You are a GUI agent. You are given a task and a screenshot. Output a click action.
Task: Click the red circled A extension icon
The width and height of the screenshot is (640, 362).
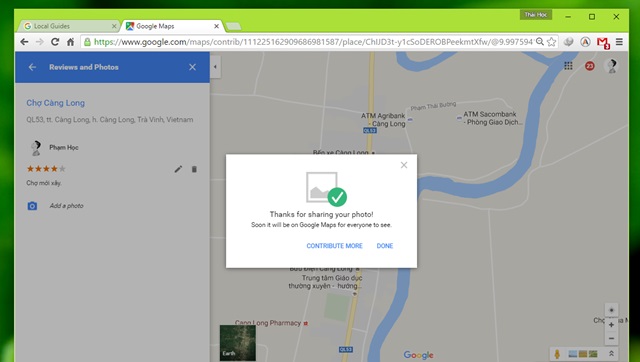point(585,42)
